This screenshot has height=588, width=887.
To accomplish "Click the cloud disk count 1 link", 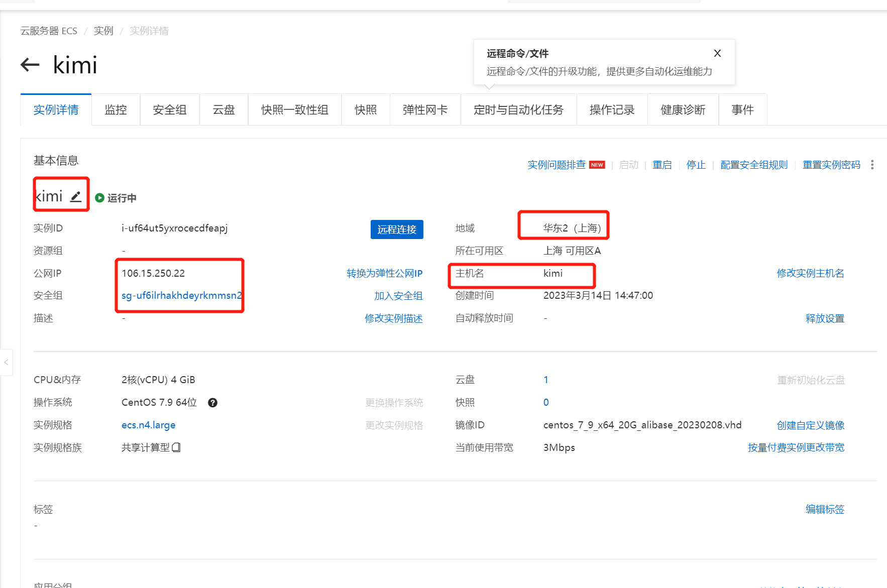I will [x=546, y=380].
